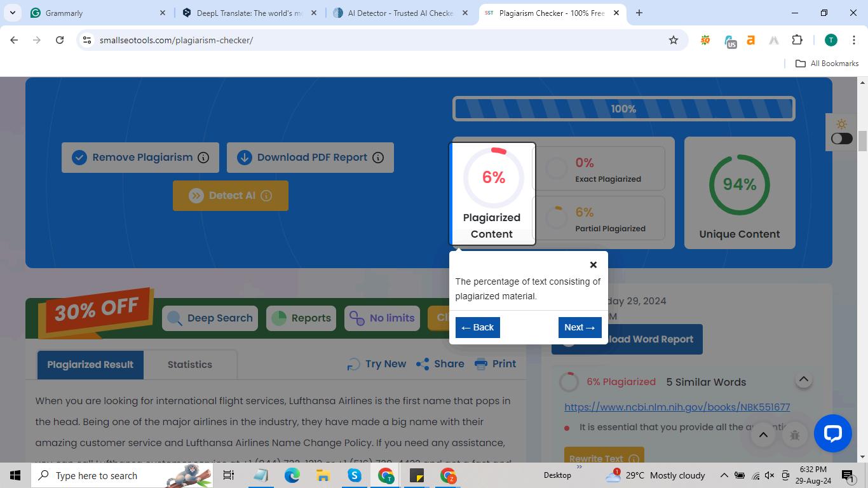Viewport: 868px width, 488px height.
Task: Close the Grammarly browser tab
Action: [x=162, y=13]
